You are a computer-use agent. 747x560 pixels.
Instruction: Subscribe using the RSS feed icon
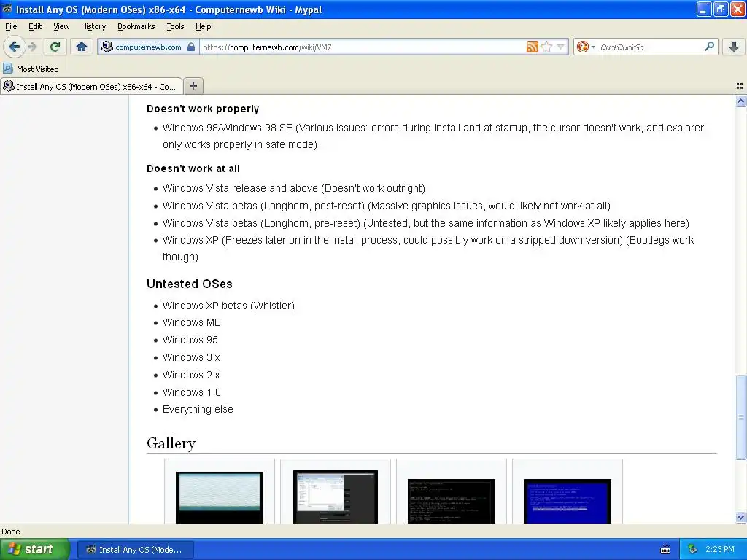point(532,47)
